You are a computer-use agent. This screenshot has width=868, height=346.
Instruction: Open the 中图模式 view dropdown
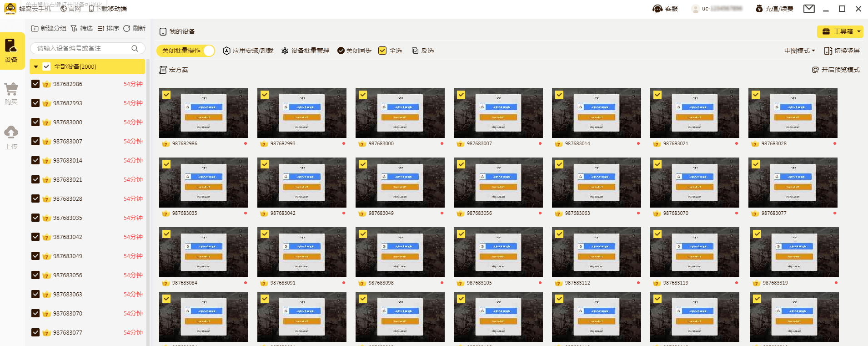click(800, 51)
